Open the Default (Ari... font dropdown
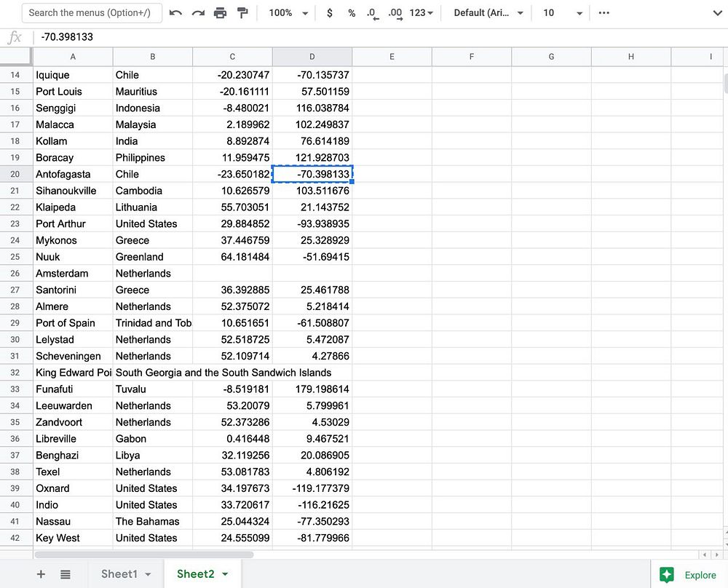The width and height of the screenshot is (728, 588). pyautogui.click(x=488, y=13)
